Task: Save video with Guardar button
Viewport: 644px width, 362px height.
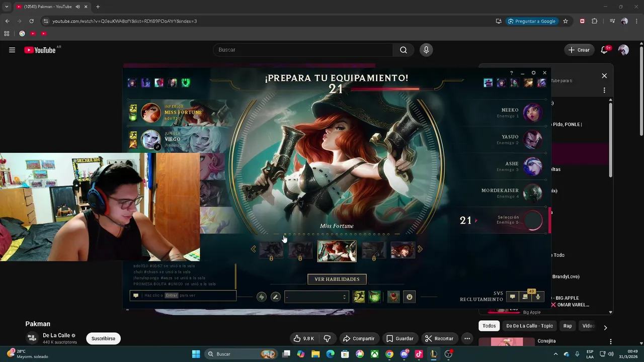Action: coord(399,338)
